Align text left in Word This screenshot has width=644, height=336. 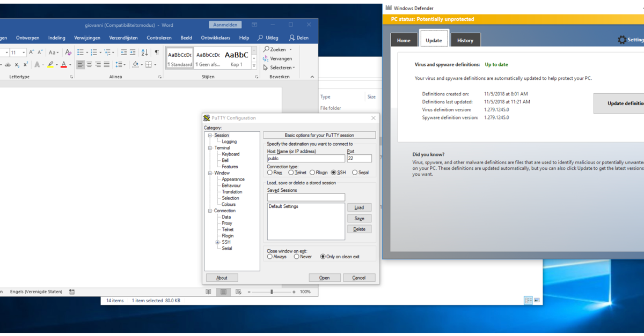80,65
